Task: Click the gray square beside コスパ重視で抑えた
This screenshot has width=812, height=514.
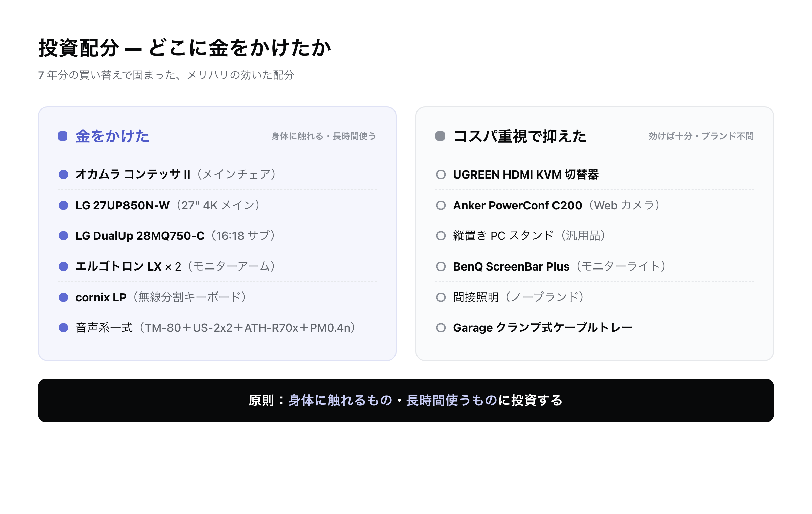Action: [440, 136]
